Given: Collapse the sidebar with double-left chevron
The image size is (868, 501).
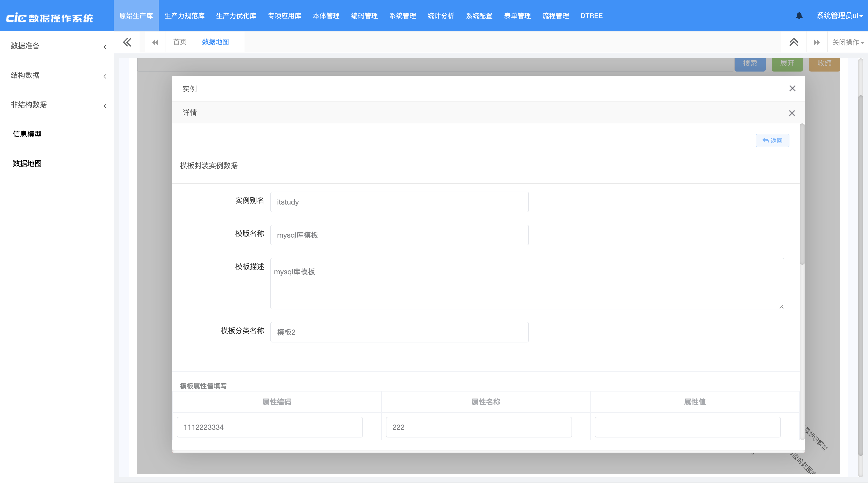Looking at the screenshot, I should click(127, 42).
